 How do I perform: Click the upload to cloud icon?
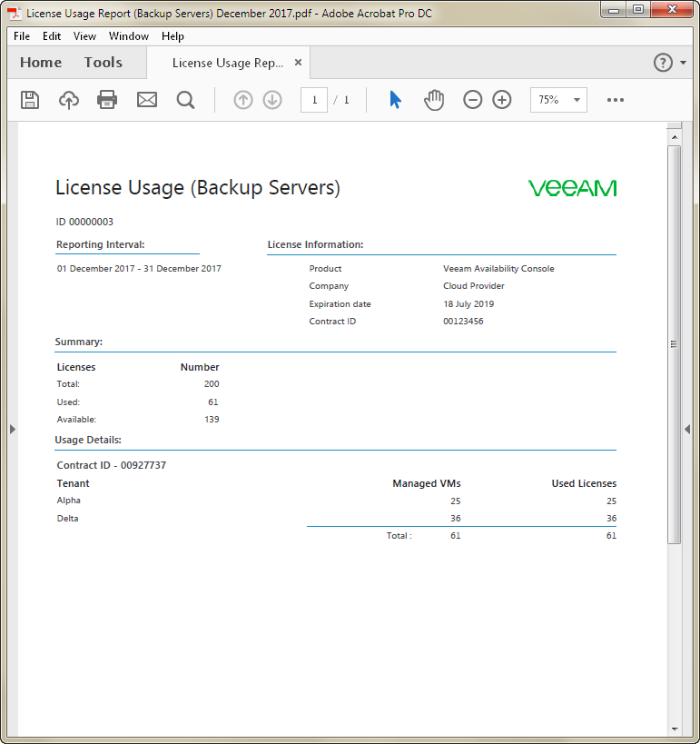click(69, 100)
